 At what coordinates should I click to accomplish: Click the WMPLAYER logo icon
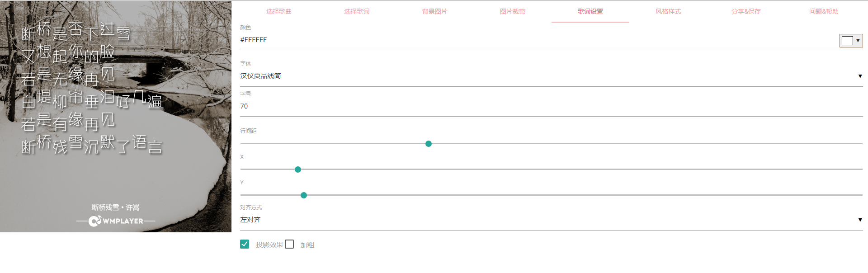point(95,221)
